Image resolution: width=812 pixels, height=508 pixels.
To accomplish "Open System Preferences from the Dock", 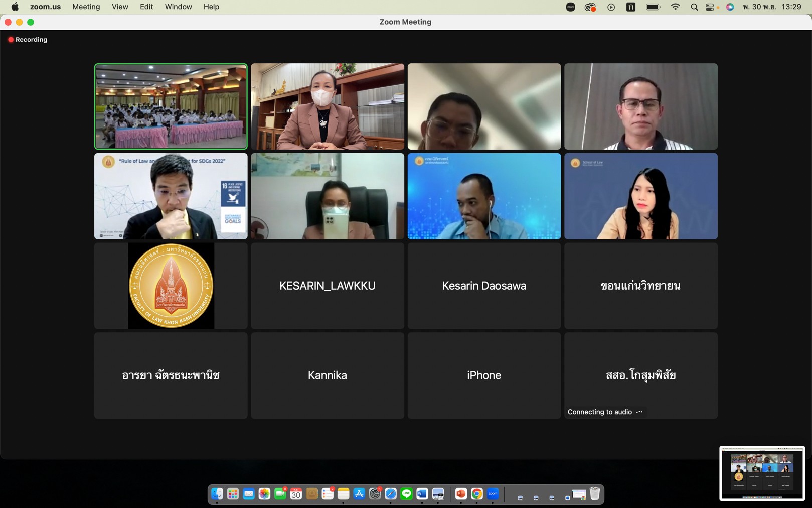I will (x=375, y=494).
